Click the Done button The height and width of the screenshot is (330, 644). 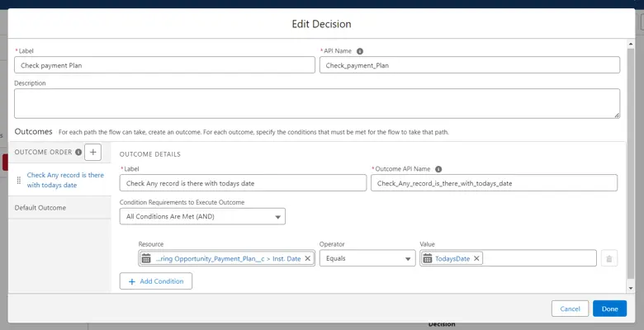pos(609,309)
